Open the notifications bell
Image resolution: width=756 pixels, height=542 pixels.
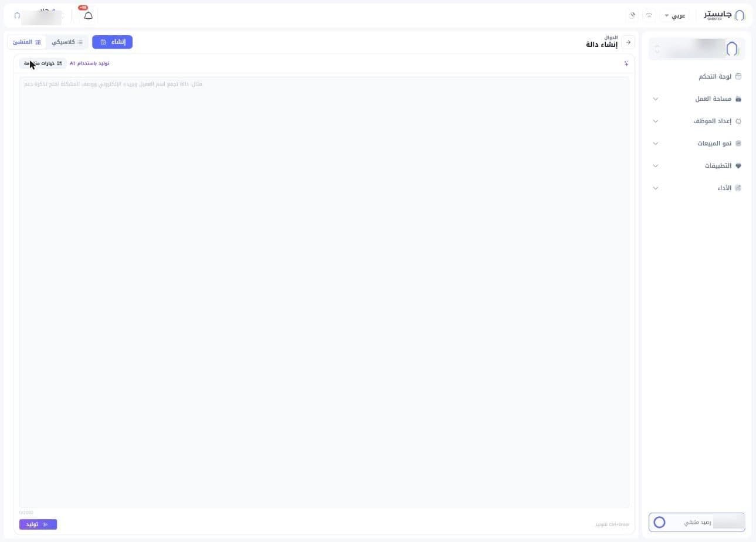pyautogui.click(x=88, y=15)
